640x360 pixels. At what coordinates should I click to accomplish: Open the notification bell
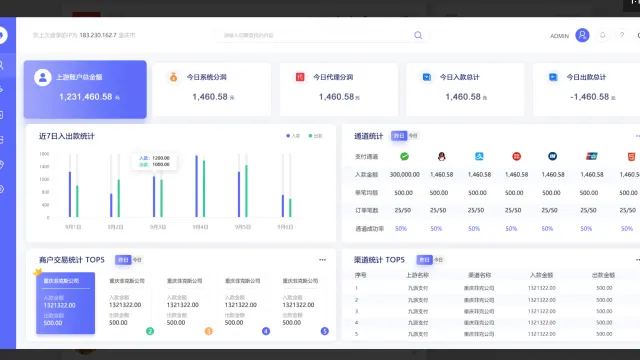(x=602, y=35)
